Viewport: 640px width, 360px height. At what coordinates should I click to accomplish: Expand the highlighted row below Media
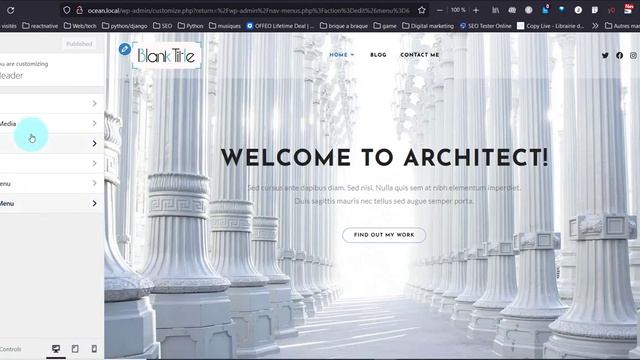pyautogui.click(x=52, y=143)
